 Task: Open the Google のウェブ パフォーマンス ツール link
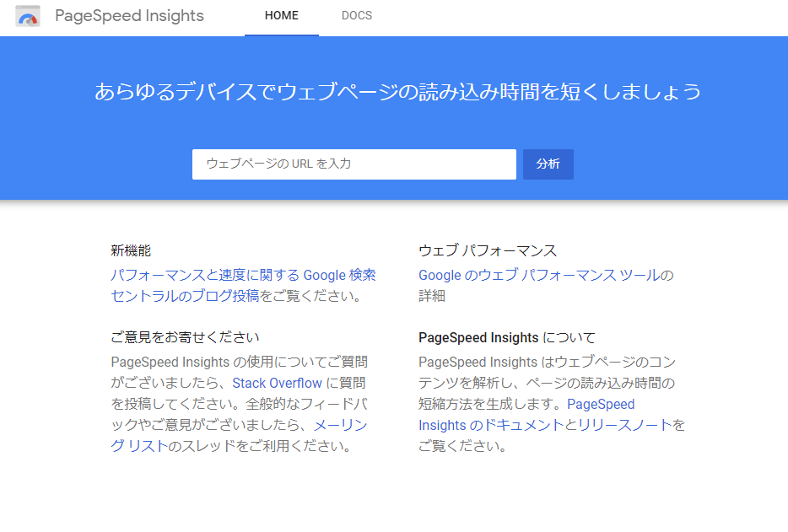pyautogui.click(x=539, y=276)
